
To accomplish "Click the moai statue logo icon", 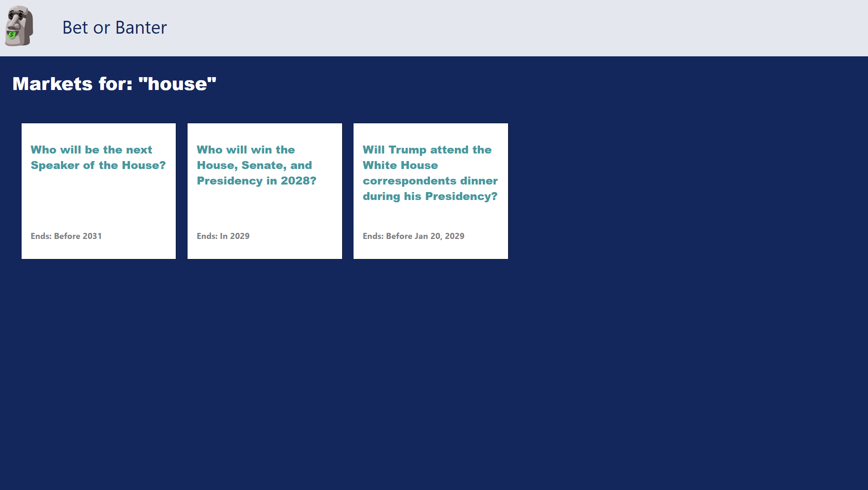I will point(19,26).
